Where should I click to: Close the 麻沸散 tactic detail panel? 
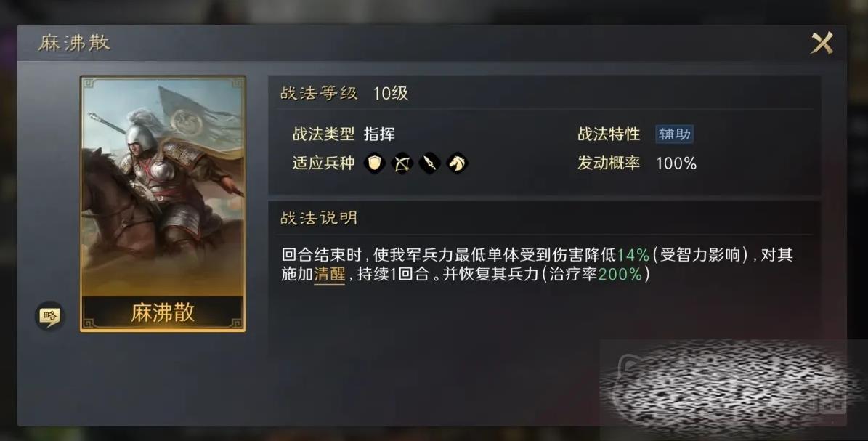point(822,43)
